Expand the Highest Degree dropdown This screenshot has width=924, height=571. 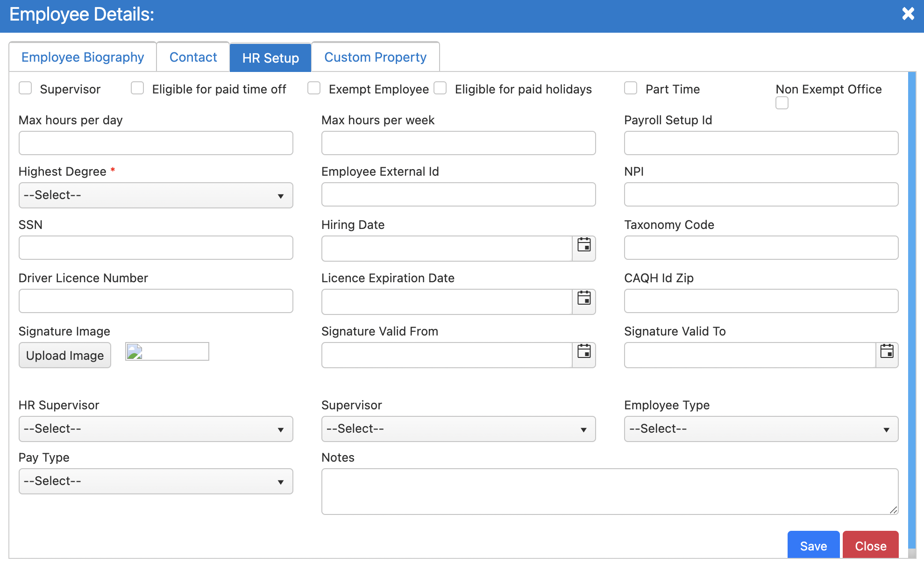click(x=156, y=195)
